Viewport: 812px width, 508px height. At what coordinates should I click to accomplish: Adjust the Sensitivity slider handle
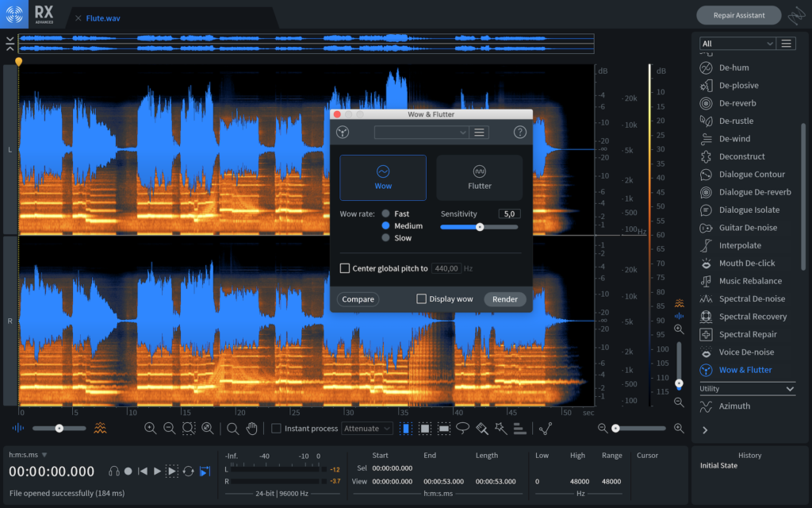[x=480, y=227]
